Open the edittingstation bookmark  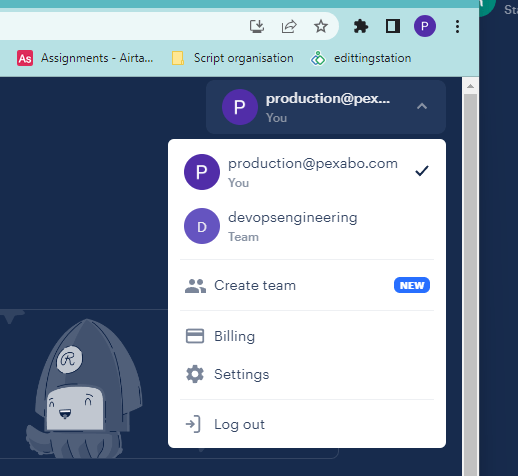pyautogui.click(x=361, y=58)
